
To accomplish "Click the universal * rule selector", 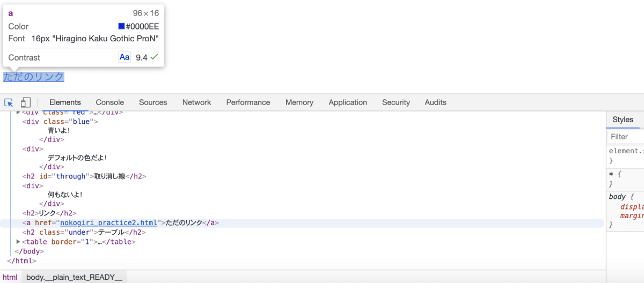I will [x=611, y=174].
